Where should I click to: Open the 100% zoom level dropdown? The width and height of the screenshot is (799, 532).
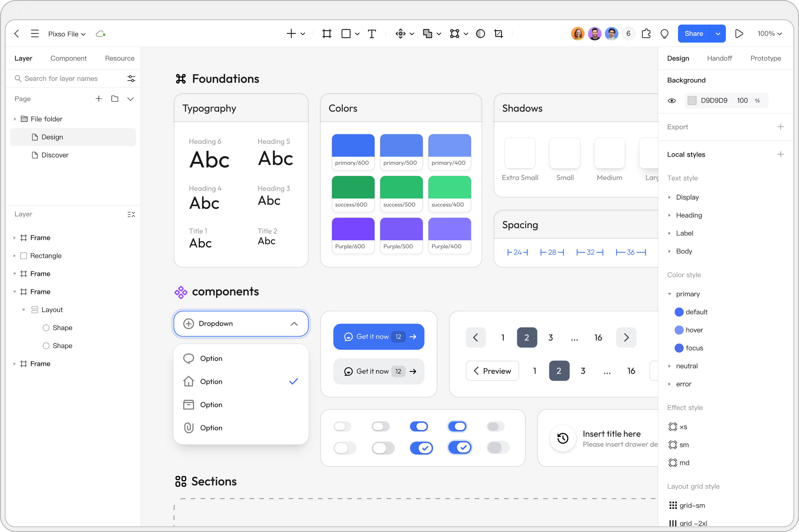point(770,33)
